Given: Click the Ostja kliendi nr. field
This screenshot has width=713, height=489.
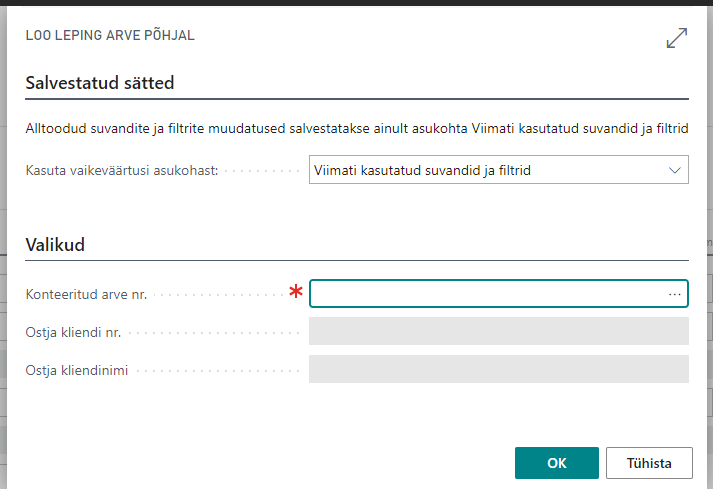Looking at the screenshot, I should click(x=498, y=331).
